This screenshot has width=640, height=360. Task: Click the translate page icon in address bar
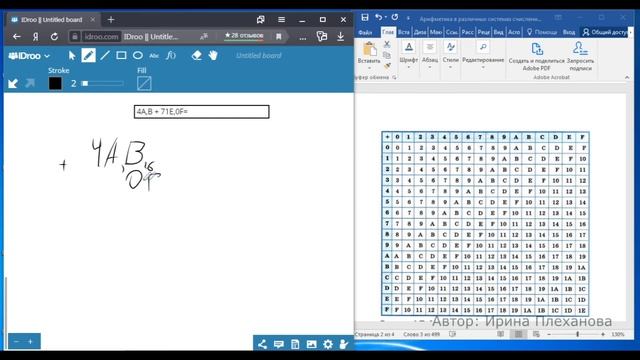tap(204, 37)
